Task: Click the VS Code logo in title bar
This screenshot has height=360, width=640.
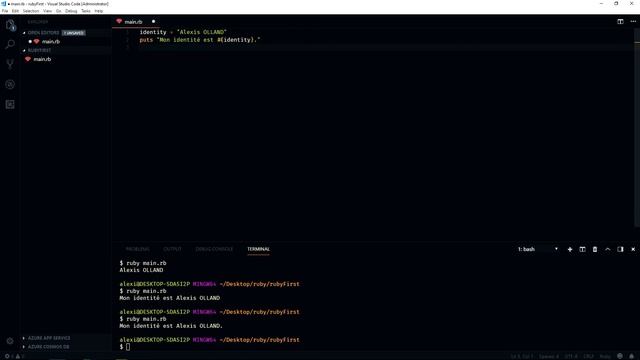Action: click(x=4, y=4)
